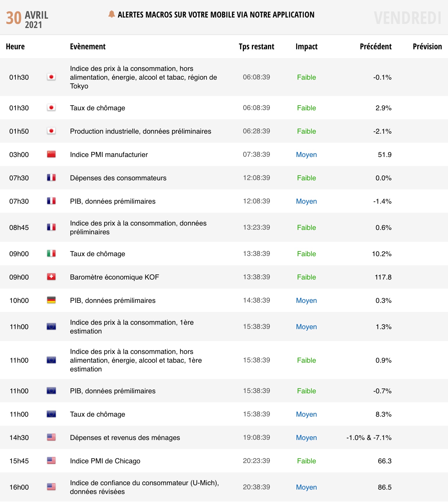
Task: Open the Baromètre économique KOF event
Action: click(114, 277)
